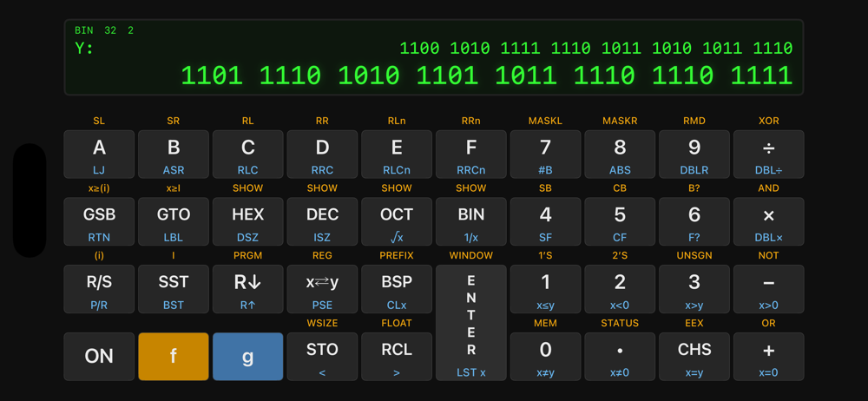
Task: Tap the hex digit B key
Action: tap(174, 154)
